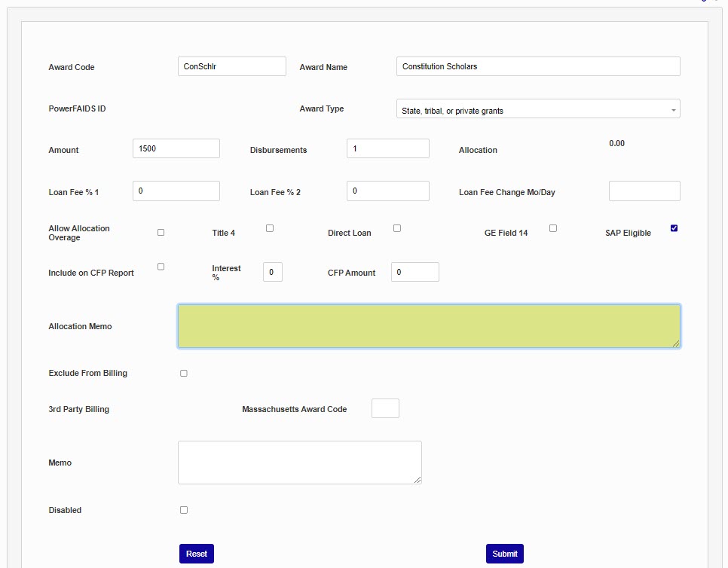Enable Include on CFP Report checkbox

(161, 267)
